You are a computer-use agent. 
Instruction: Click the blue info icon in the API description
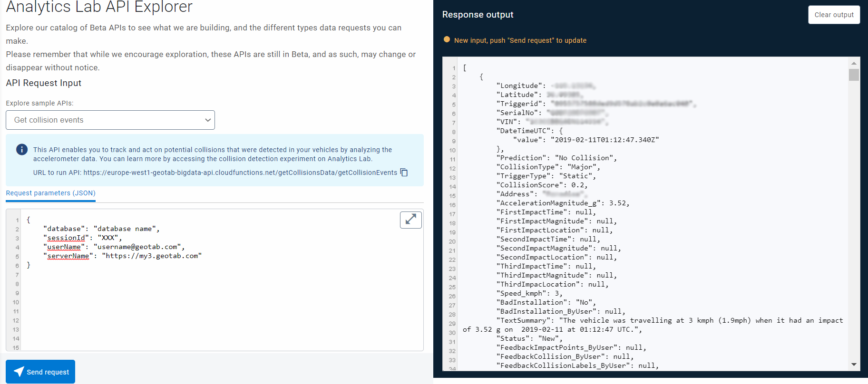click(22, 150)
